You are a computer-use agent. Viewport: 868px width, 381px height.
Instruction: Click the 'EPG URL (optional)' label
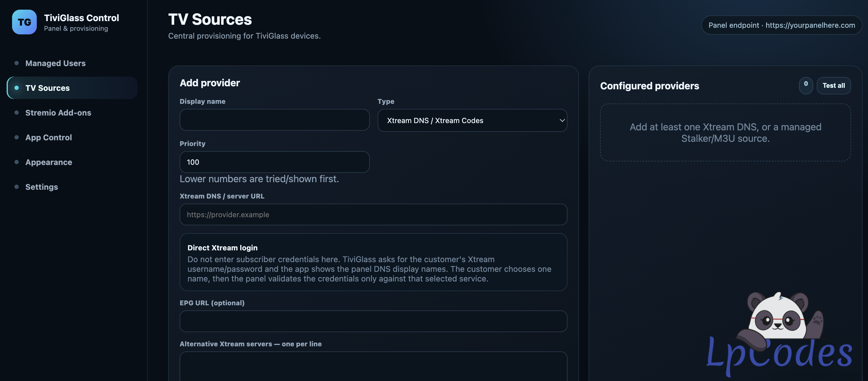(x=212, y=303)
